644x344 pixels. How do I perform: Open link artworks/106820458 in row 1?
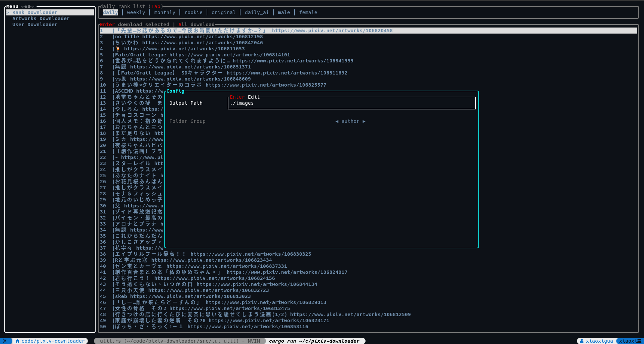coord(332,31)
